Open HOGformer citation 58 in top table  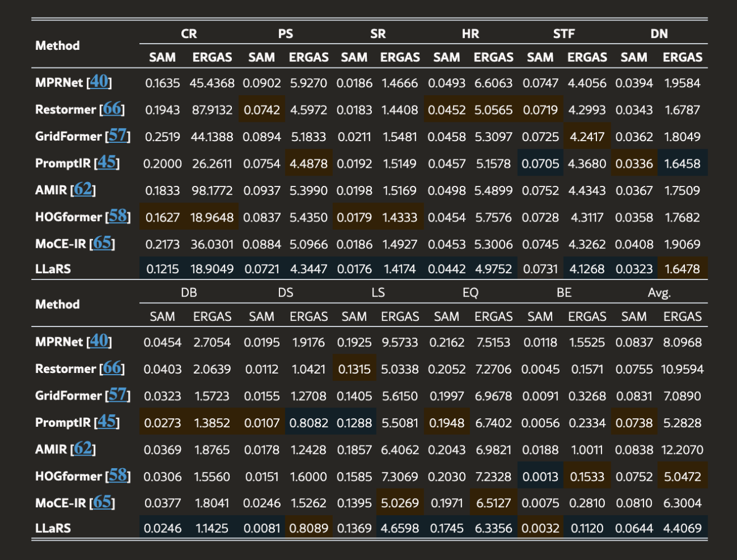click(118, 216)
